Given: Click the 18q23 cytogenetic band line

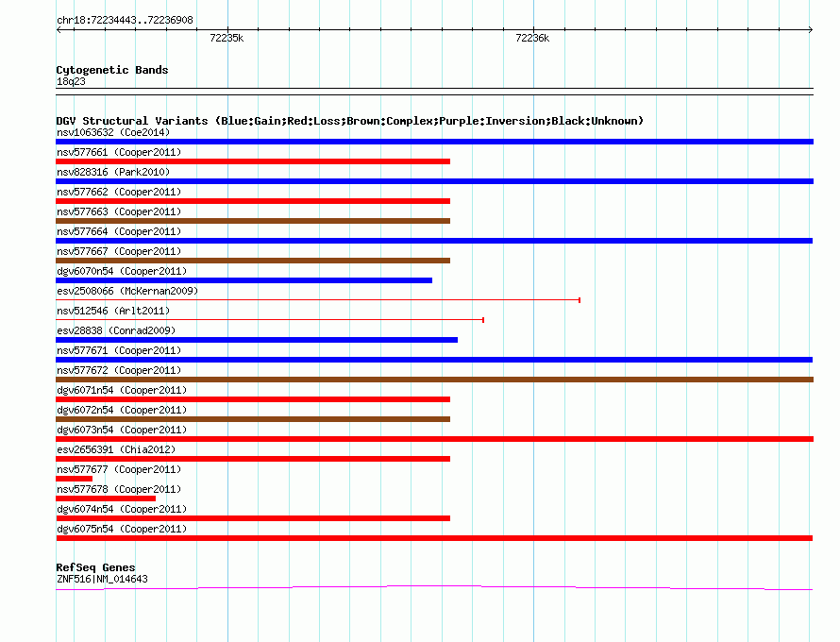Looking at the screenshot, I should (x=434, y=92).
